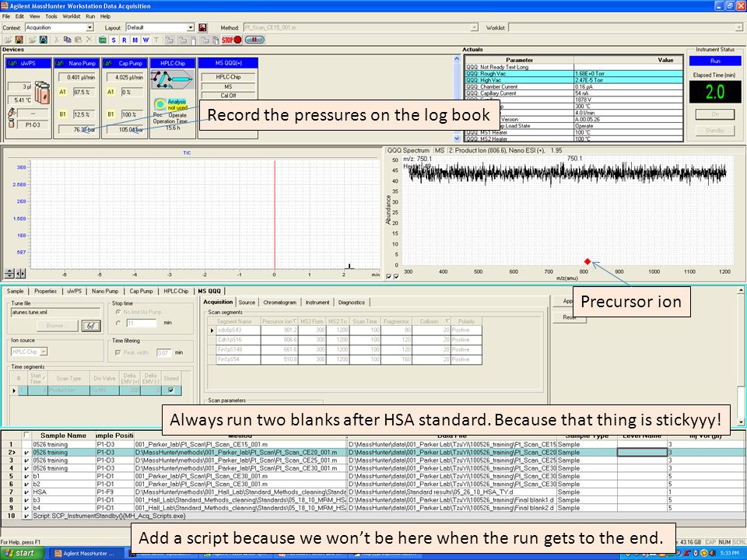Click the Standby instrument button
Screen dimensions: 747x560
[715, 131]
